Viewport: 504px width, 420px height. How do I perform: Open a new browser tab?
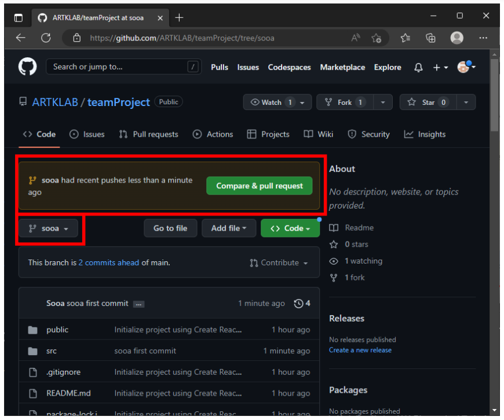tap(179, 18)
